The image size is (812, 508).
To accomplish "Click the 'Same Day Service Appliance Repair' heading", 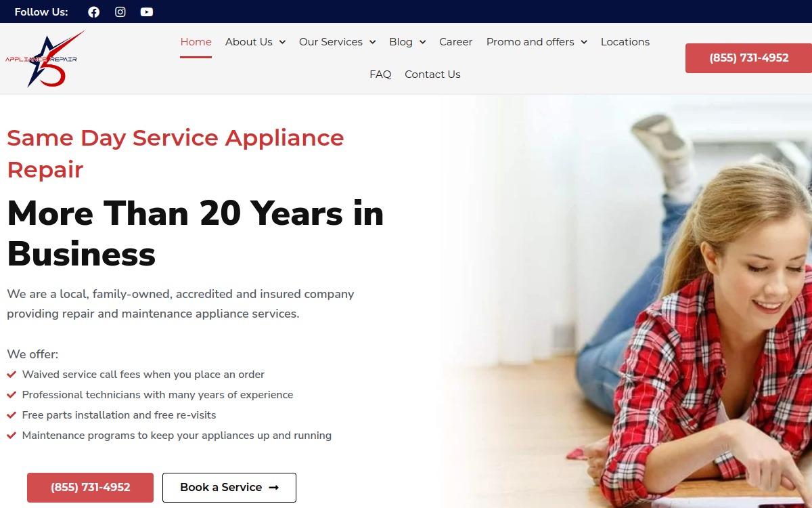I will click(x=176, y=153).
